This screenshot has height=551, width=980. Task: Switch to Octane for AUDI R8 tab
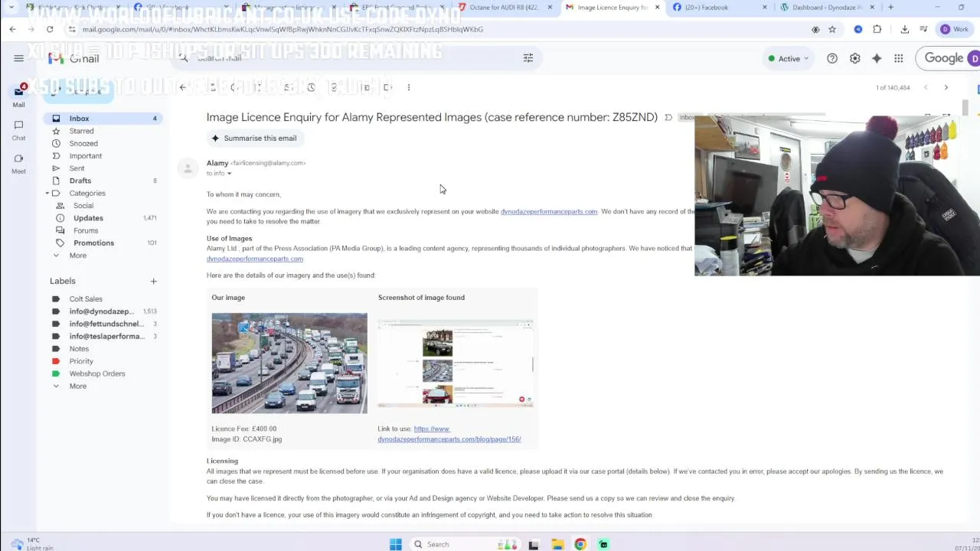tap(502, 7)
